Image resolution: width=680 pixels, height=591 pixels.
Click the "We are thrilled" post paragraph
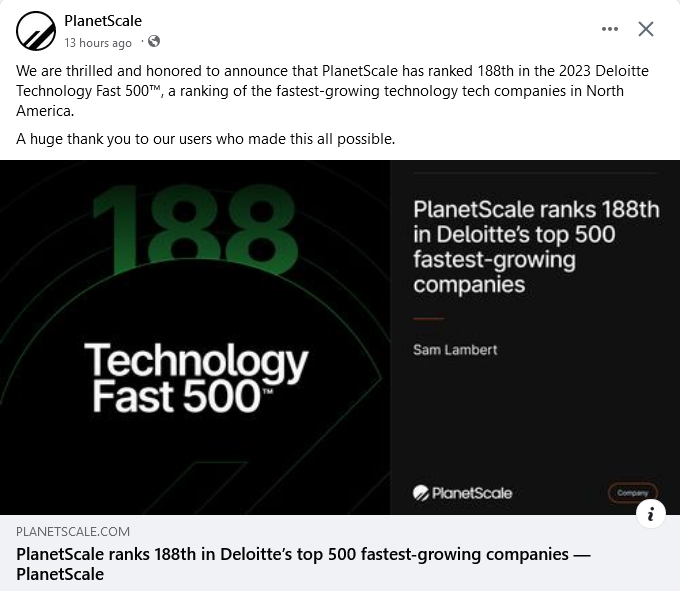[x=320, y=91]
